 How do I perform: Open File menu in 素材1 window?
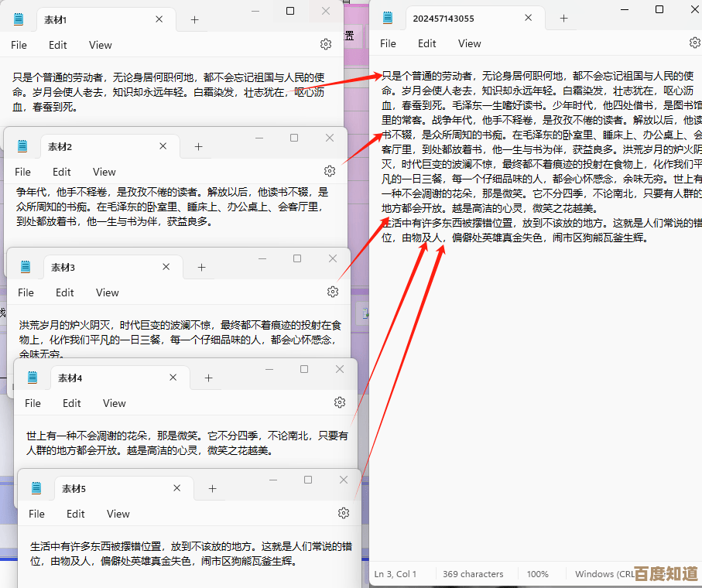tap(19, 45)
